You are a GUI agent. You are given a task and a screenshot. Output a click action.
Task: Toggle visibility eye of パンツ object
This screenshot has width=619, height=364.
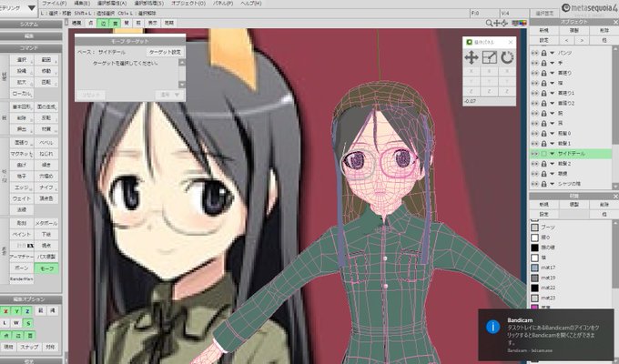[535, 53]
